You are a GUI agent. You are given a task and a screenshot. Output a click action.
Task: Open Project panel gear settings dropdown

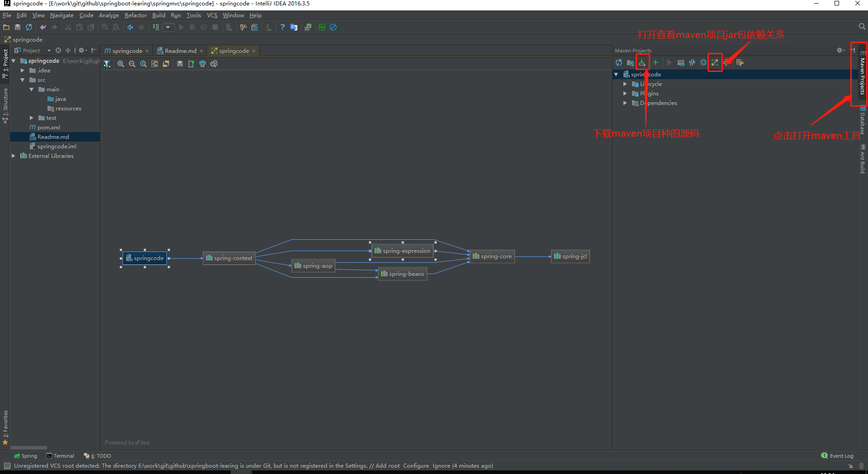pyautogui.click(x=83, y=50)
